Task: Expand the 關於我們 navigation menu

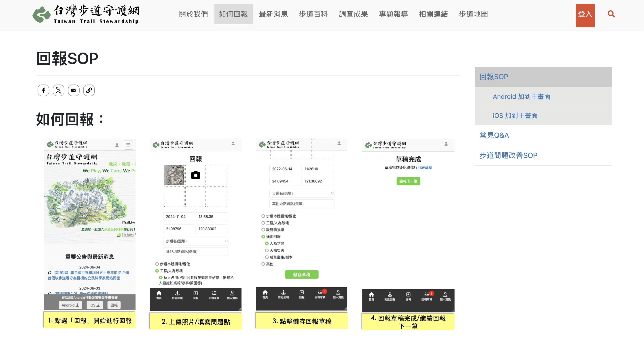Action: [193, 14]
